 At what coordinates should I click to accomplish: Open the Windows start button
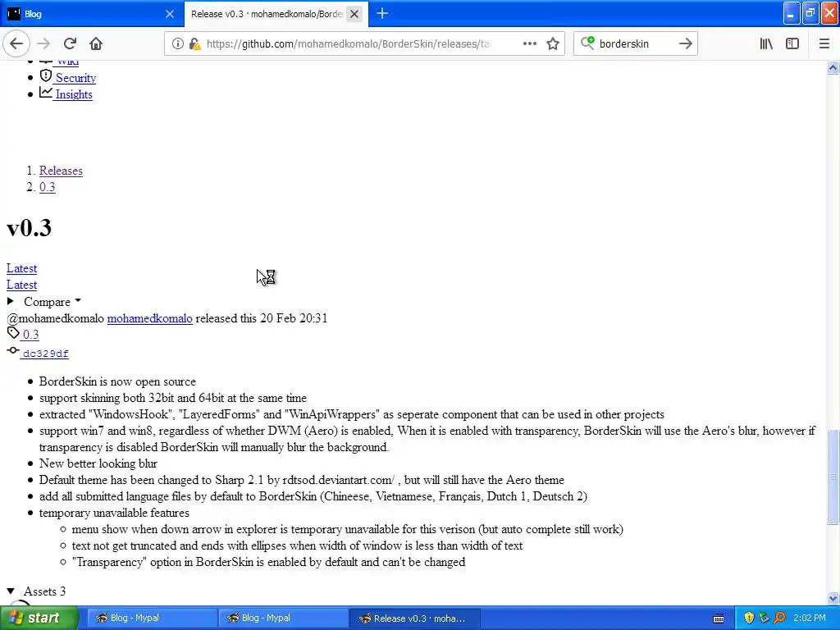[39, 618]
